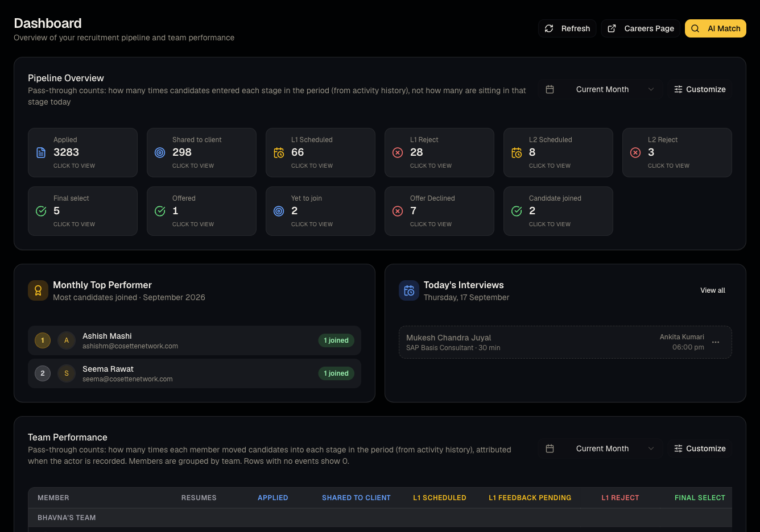Click the Refresh button
The width and height of the screenshot is (760, 532).
(567, 28)
